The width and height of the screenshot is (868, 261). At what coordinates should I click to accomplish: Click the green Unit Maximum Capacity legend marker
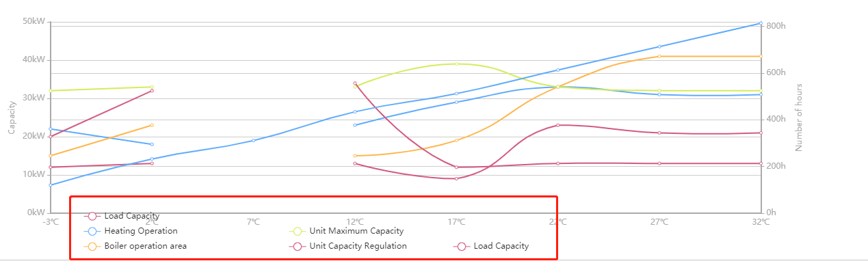[298, 231]
